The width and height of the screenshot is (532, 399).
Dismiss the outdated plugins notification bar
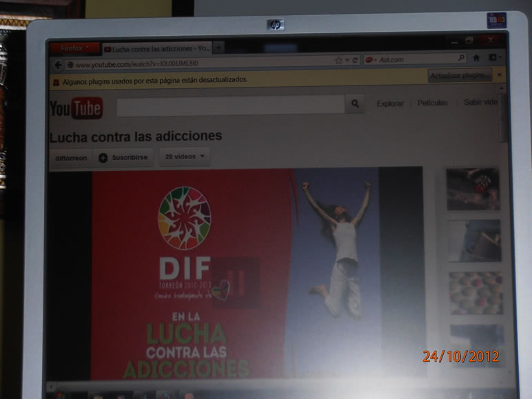[499, 74]
